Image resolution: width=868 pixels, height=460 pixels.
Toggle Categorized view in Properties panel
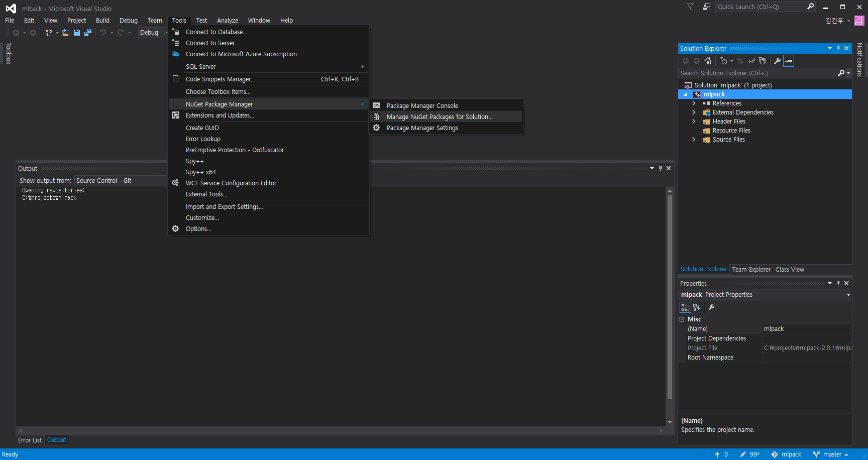685,307
